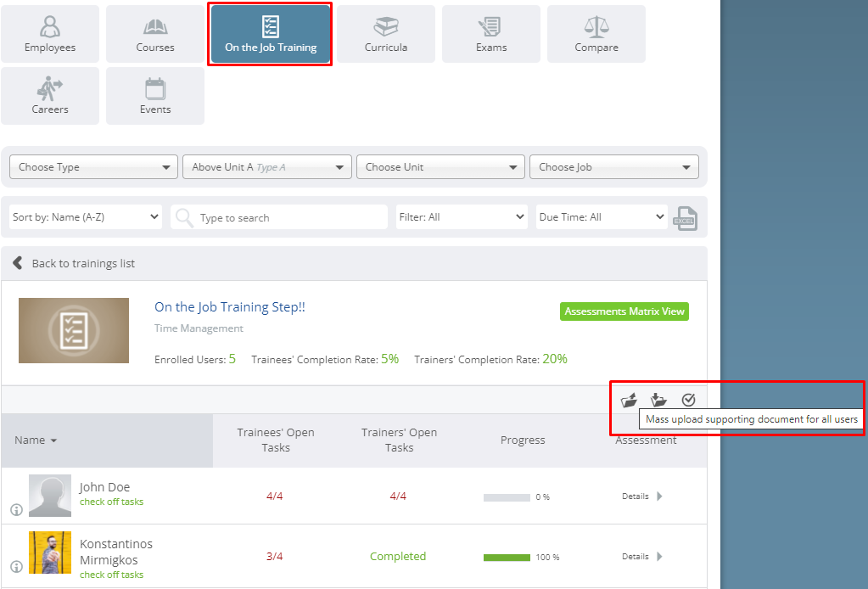Click John Doe's trainers' 4/4 value

point(398,496)
